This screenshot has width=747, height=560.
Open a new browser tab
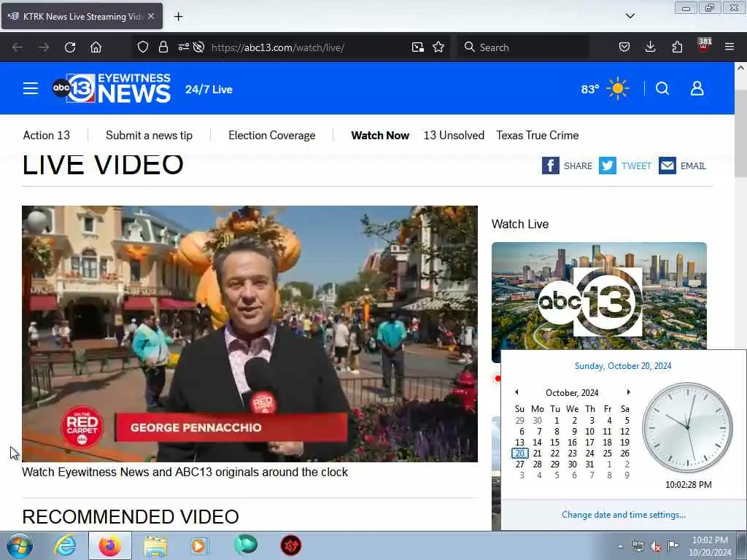178,17
